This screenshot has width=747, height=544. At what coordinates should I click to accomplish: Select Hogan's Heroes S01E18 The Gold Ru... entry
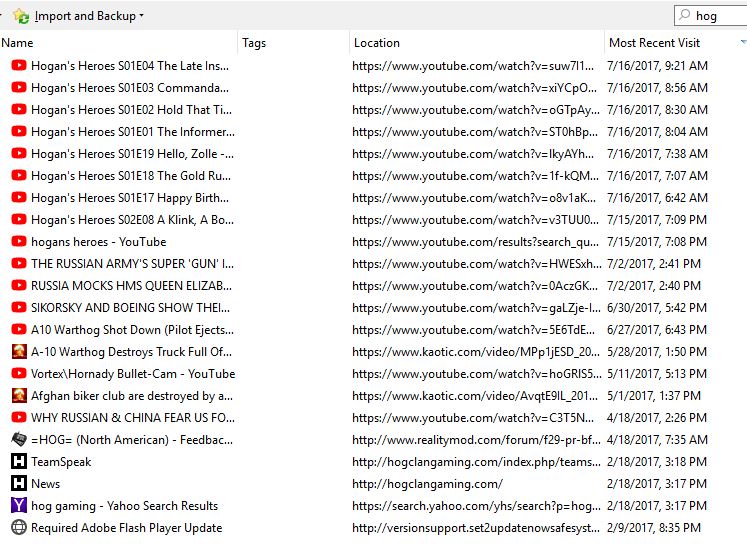click(x=131, y=176)
